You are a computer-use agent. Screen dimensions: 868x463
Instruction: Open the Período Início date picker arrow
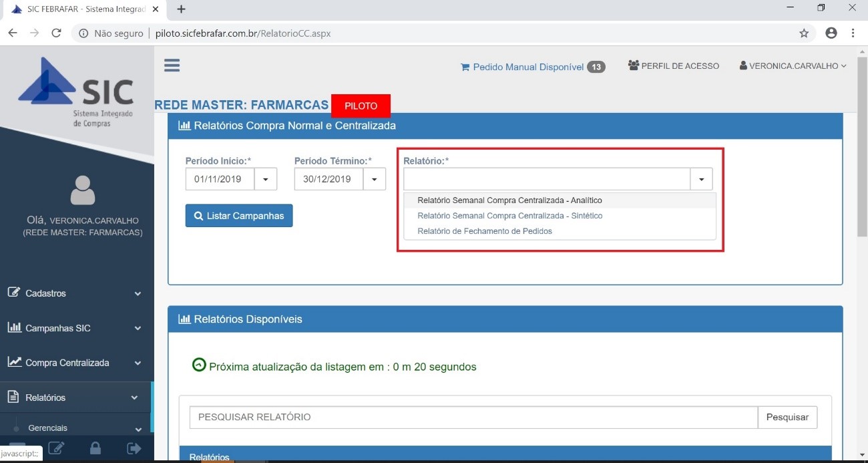click(x=266, y=179)
